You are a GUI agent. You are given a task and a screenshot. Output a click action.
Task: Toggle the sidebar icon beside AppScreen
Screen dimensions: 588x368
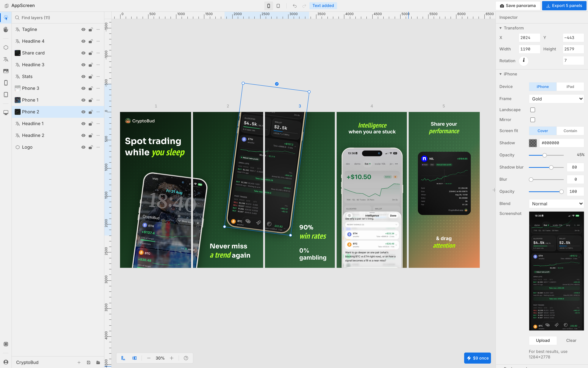7,6
